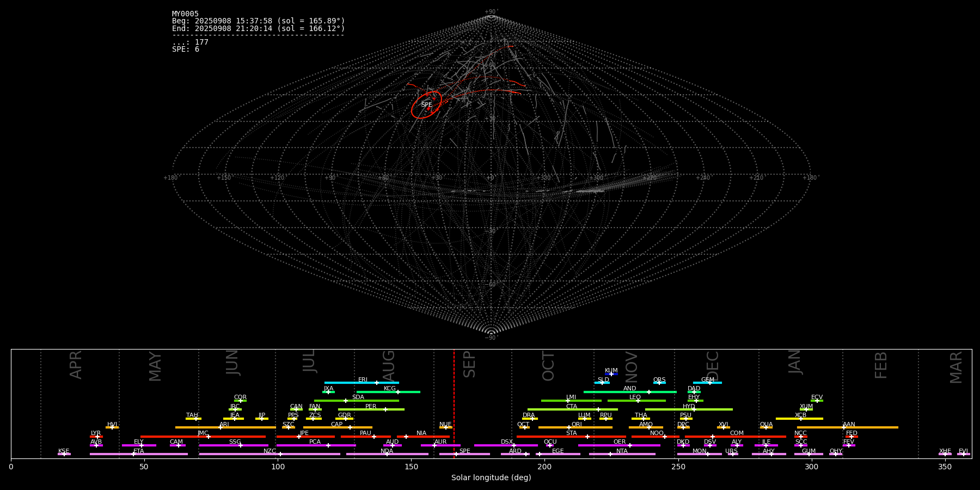This screenshot has width=980, height=490.
Task: Click the NTA shower label
Action: (622, 451)
